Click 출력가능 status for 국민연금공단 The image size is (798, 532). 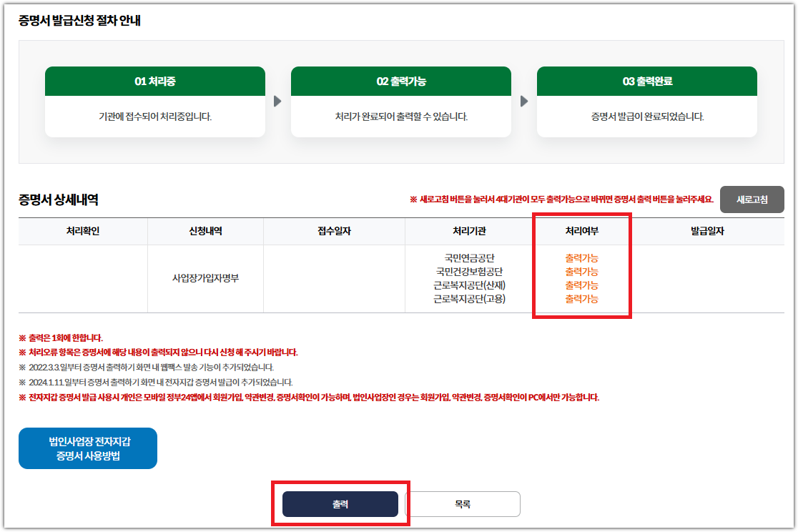click(582, 258)
